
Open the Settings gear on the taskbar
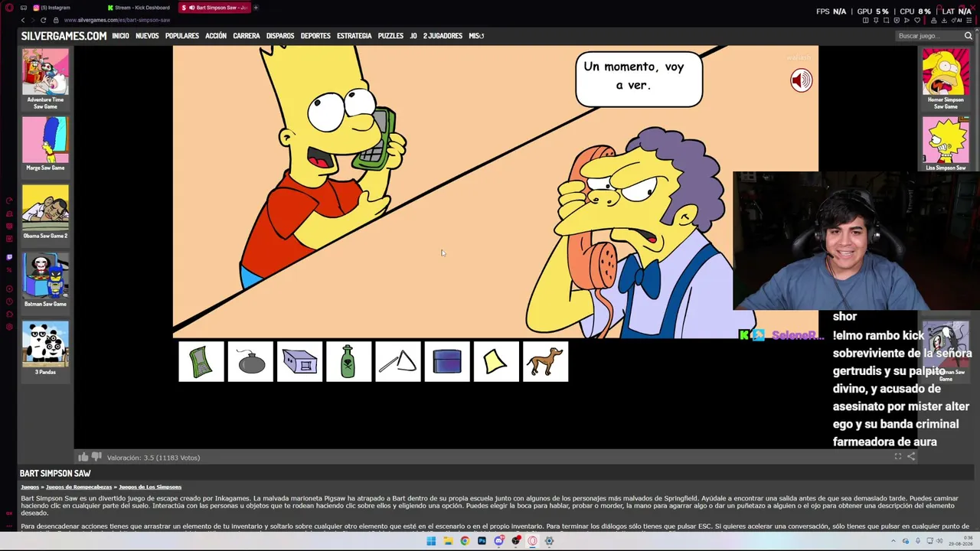(549, 541)
